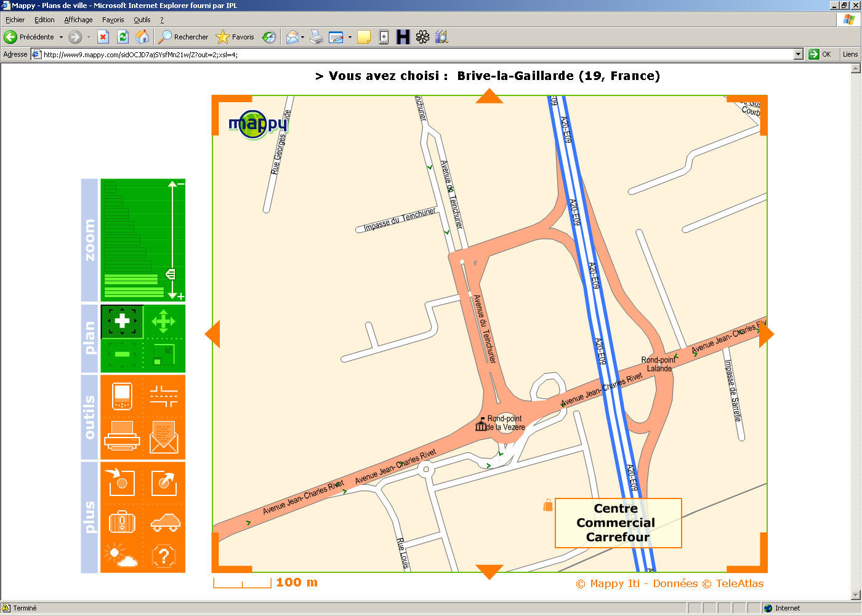Click the export arrow icon in plus panel
The height and width of the screenshot is (616, 862).
coord(164,481)
